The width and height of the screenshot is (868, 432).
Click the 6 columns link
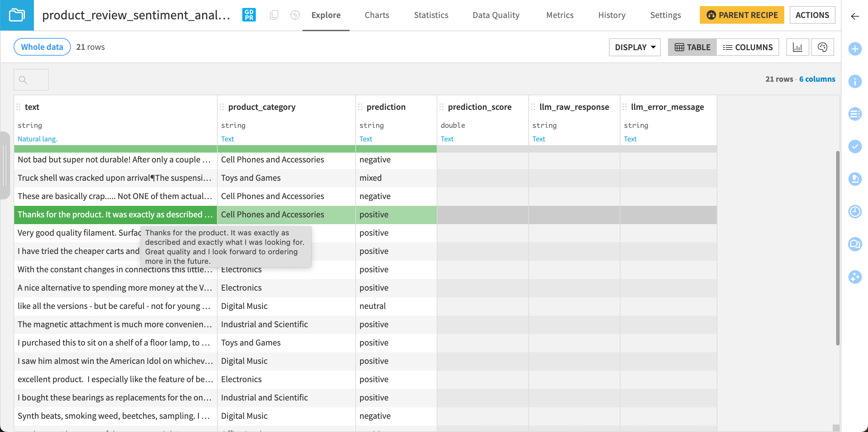[817, 79]
